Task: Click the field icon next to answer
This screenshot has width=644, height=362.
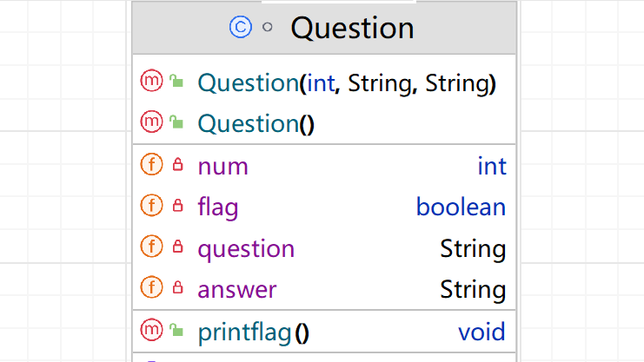Action: point(151,287)
